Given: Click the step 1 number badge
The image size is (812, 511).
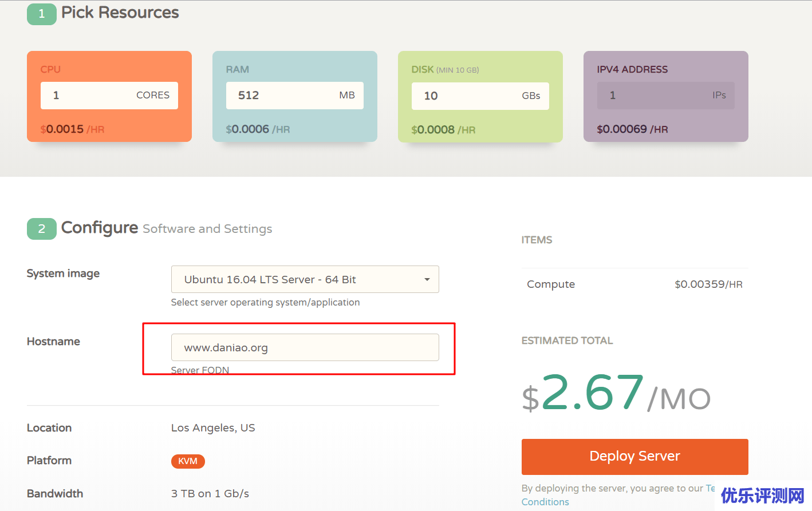Looking at the screenshot, I should point(41,14).
